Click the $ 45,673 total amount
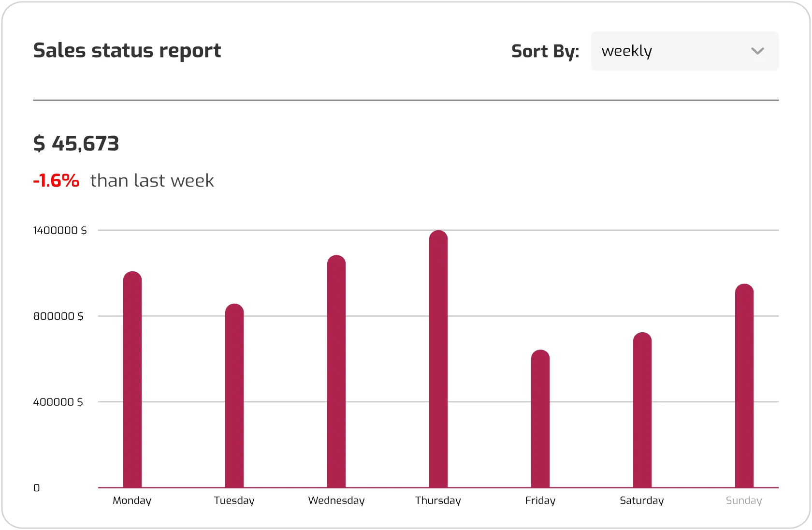Viewport: 812px width, 530px height. click(76, 144)
